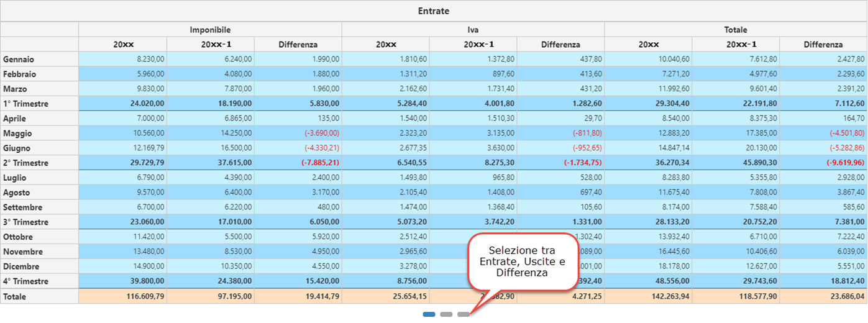Select the 2° Trimestre row label
Image resolution: width=868 pixels, height=323 pixels.
(25, 163)
